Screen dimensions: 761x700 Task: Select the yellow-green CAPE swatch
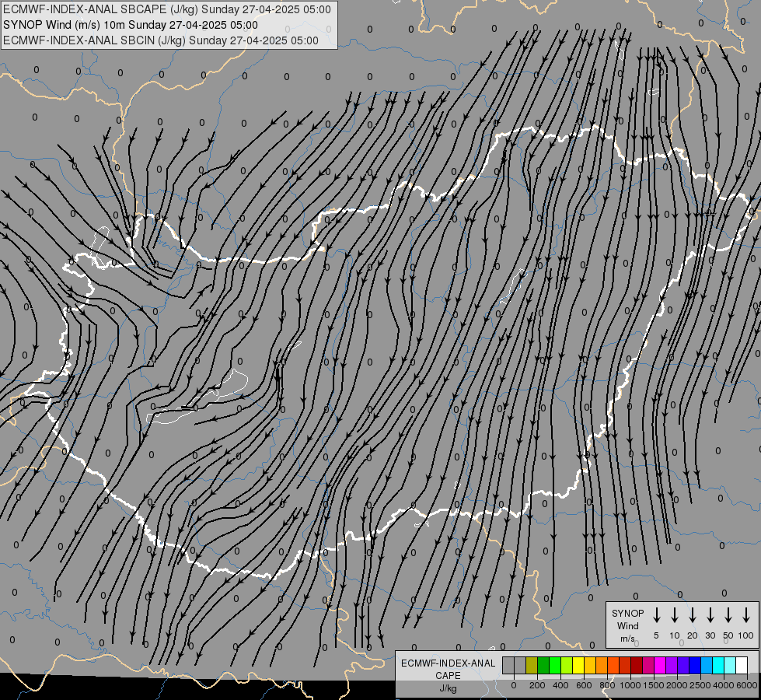click(x=567, y=665)
